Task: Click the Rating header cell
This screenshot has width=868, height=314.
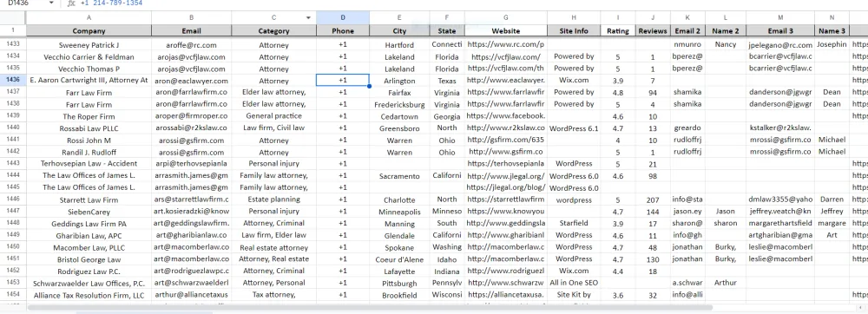Action: point(618,31)
